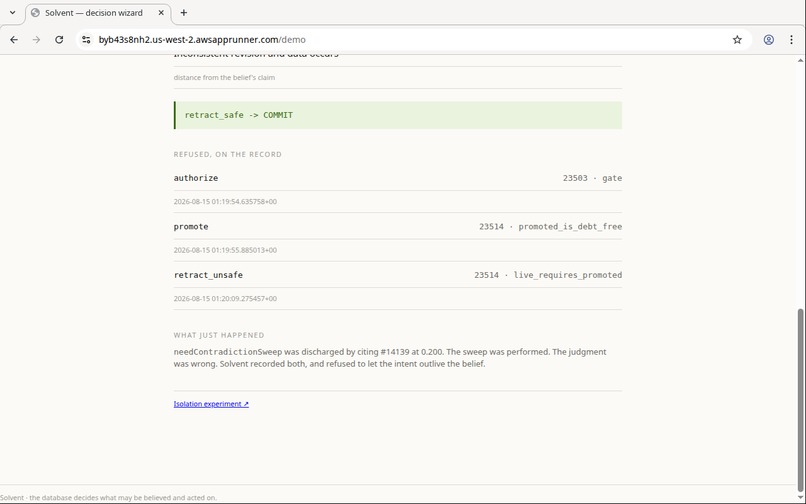View site information icon in address bar
Screen dimensions: 806x504
86,40
